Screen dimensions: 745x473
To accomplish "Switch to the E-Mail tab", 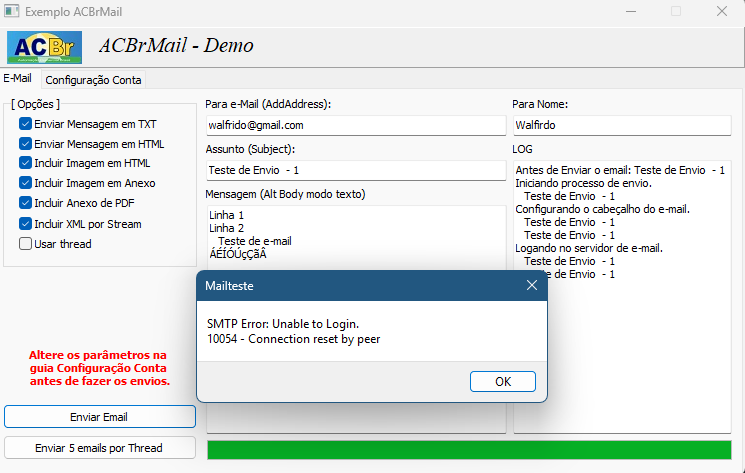I will pyautogui.click(x=18, y=78).
